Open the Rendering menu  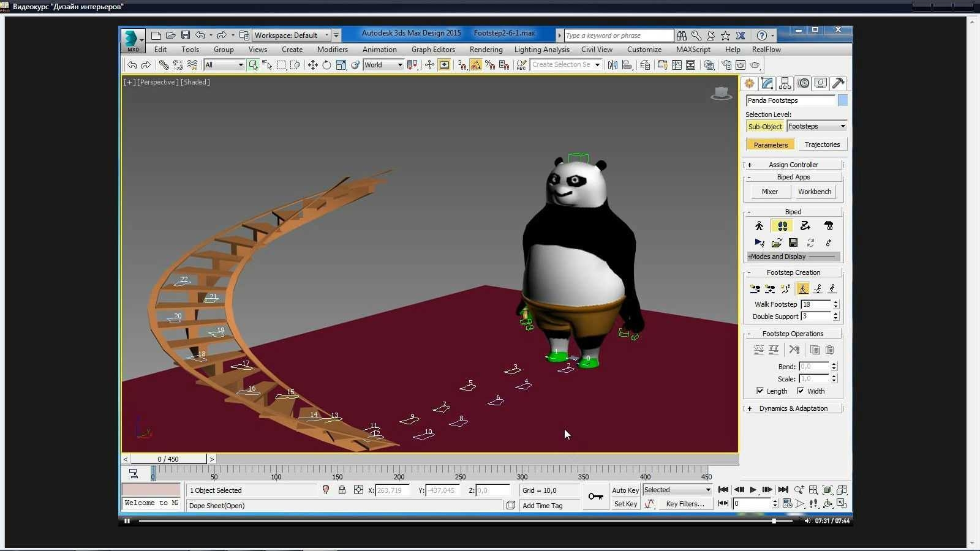(x=486, y=50)
